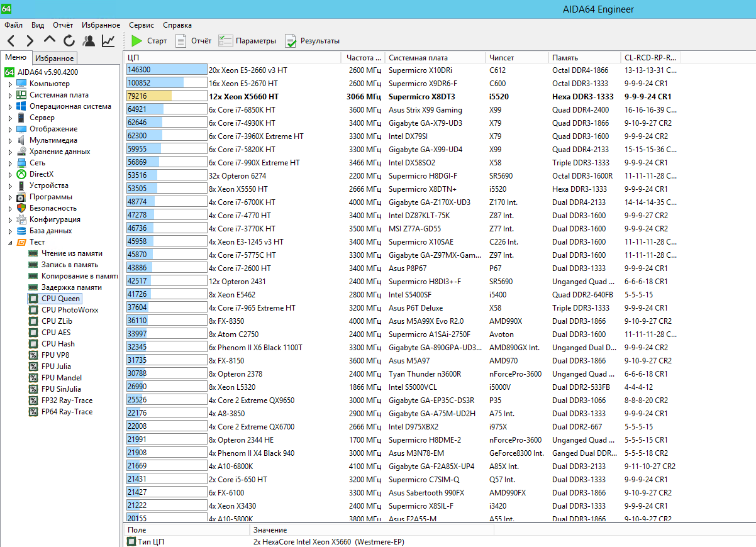Select the 146300 score result bar
The width and height of the screenshot is (756, 547).
[167, 70]
